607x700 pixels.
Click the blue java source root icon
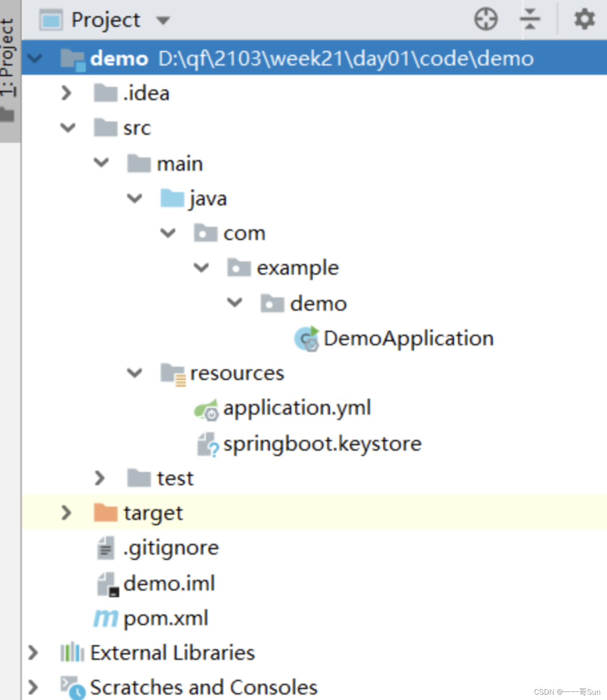point(172,198)
